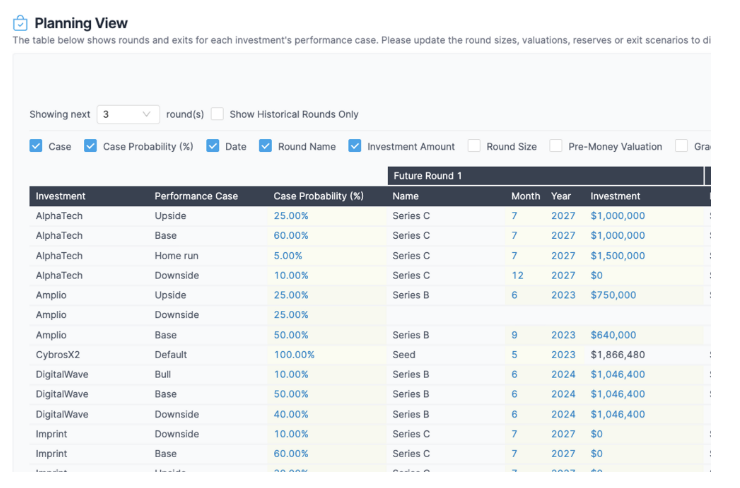Open the rounds count dropdown
The height and width of the screenshot is (488, 740).
pos(128,114)
